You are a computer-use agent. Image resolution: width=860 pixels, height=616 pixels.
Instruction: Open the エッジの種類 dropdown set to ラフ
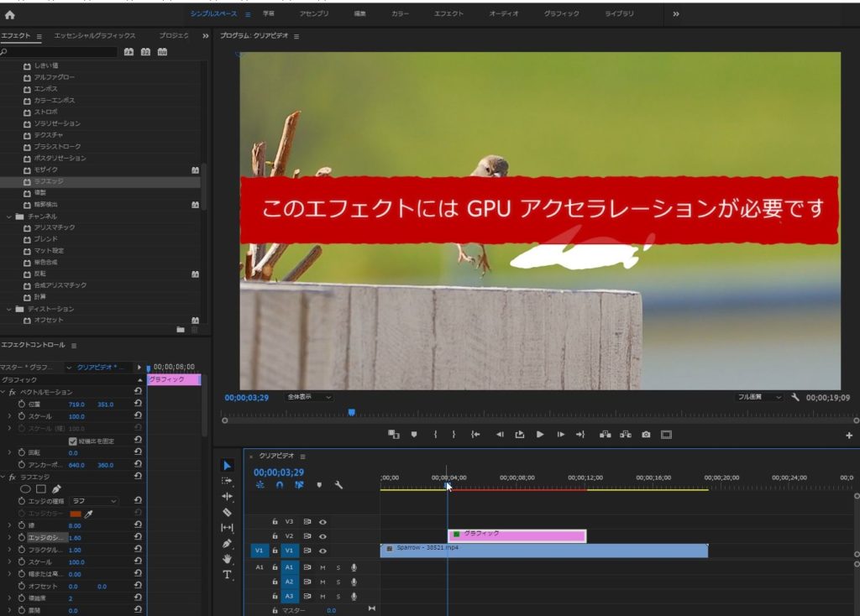[x=94, y=501]
